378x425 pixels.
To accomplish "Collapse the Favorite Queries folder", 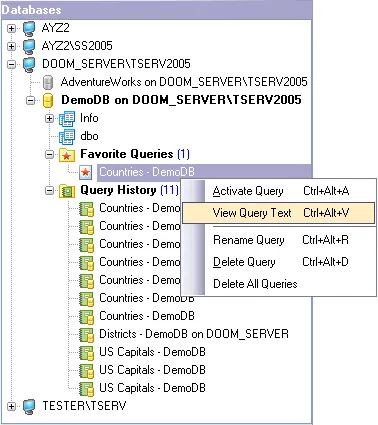I will (x=49, y=155).
